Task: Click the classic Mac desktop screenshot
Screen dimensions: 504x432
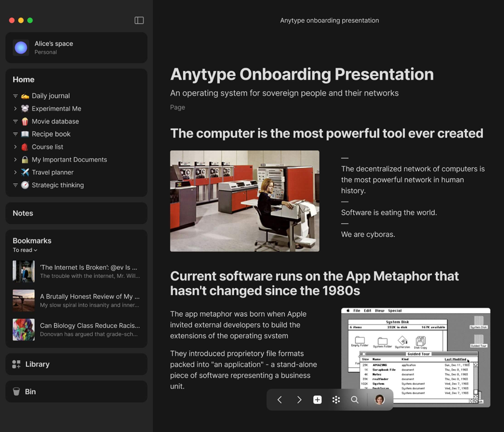Action: click(x=415, y=357)
